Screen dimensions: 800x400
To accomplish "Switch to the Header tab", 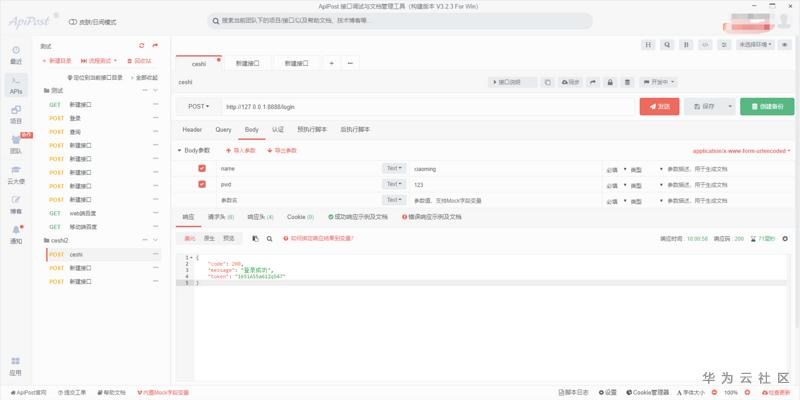I will click(192, 130).
